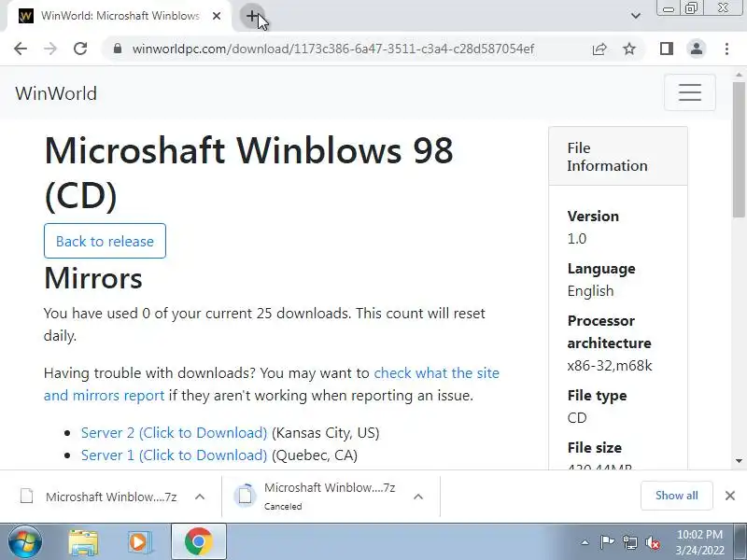Screen dimensions: 747x560
Task: Open the Chrome profile menu
Action: pyautogui.click(x=697, y=49)
